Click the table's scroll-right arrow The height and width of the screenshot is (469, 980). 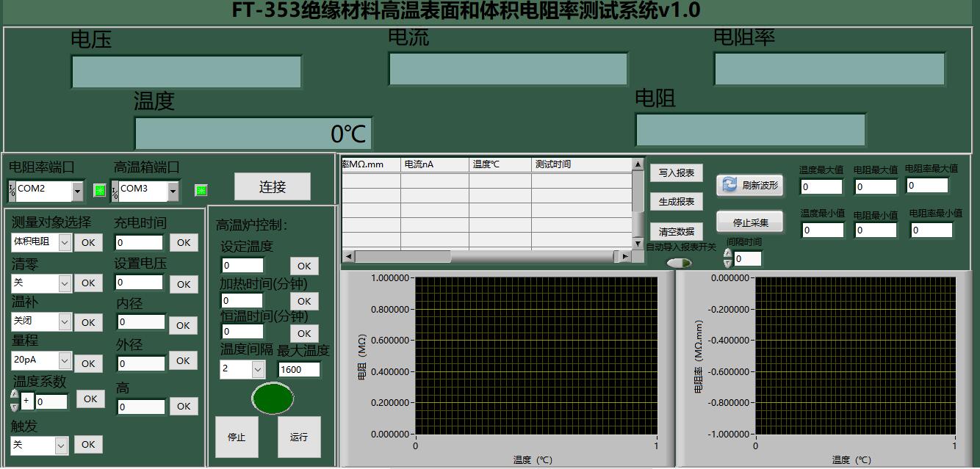tap(624, 256)
